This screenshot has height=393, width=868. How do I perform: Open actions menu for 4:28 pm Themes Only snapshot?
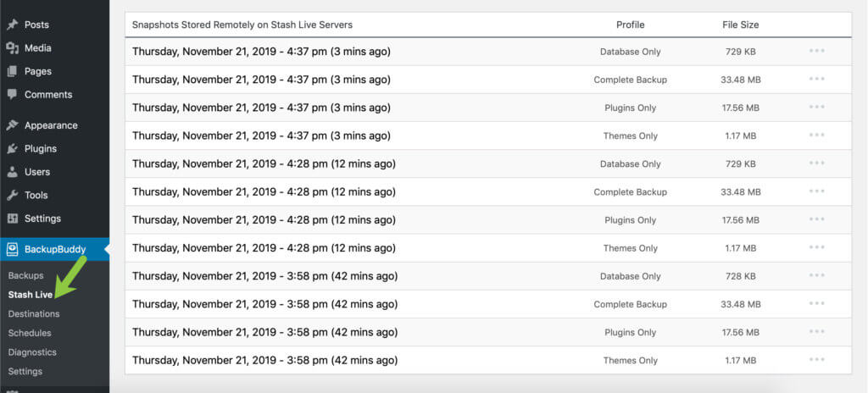816,247
